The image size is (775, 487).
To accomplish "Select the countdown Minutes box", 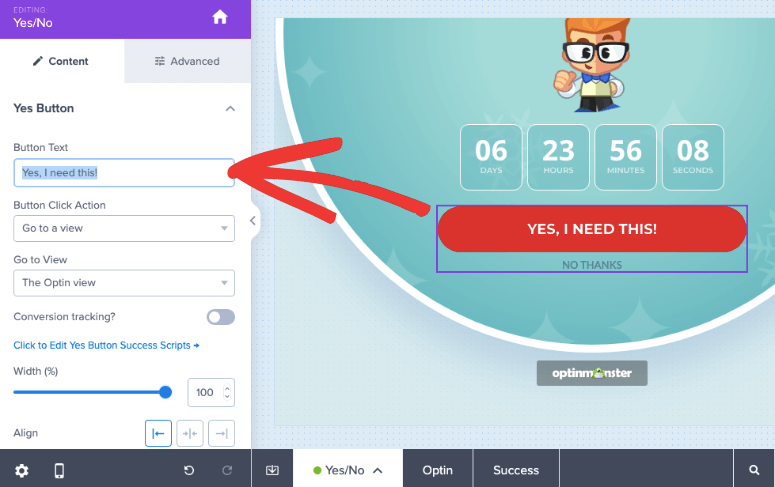I will tap(625, 157).
